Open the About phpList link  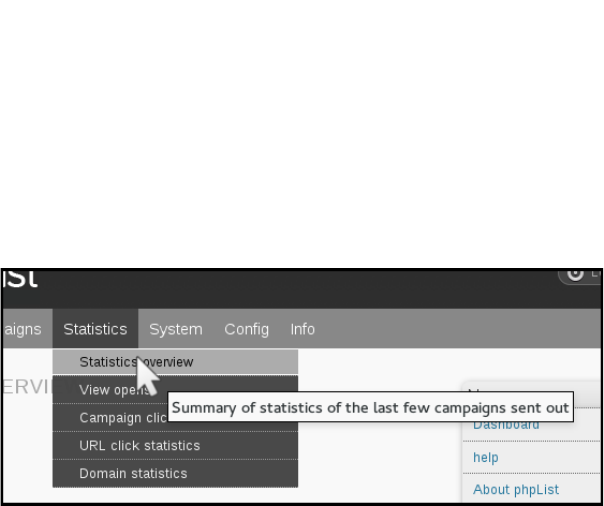point(516,489)
